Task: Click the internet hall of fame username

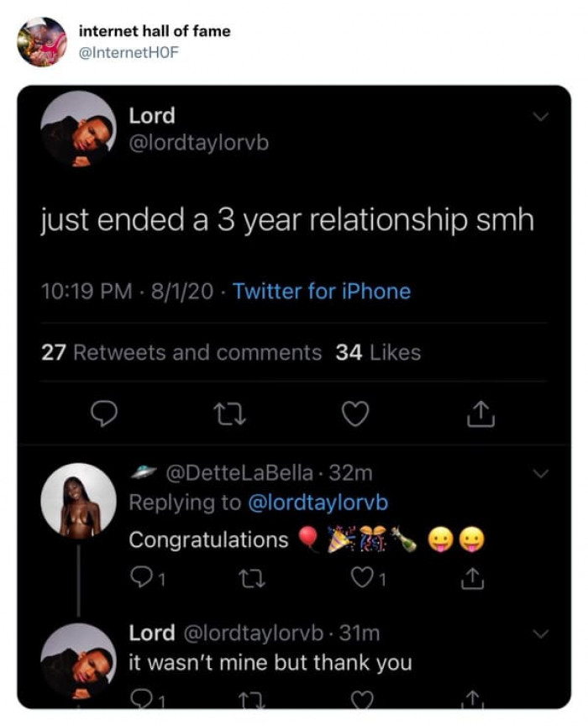Action: [155, 30]
